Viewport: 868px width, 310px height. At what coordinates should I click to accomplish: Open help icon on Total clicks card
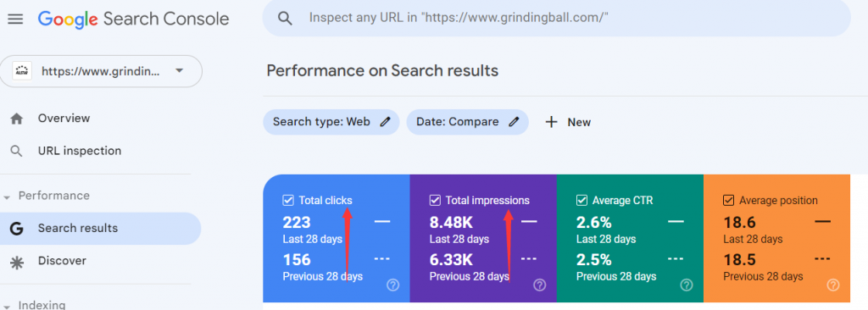[393, 285]
